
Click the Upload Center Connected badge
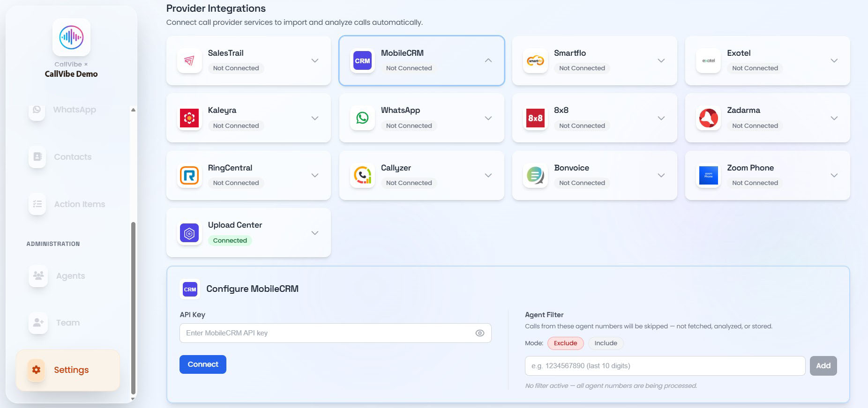click(230, 240)
